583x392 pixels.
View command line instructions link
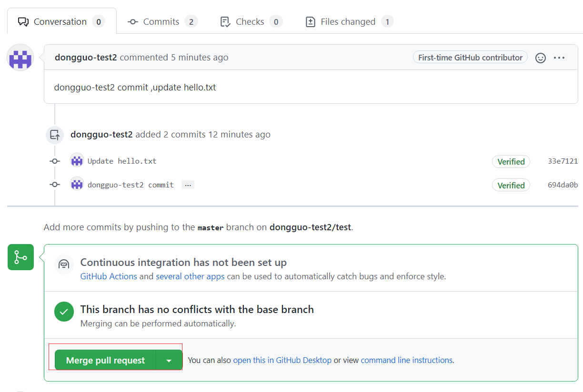point(407,360)
